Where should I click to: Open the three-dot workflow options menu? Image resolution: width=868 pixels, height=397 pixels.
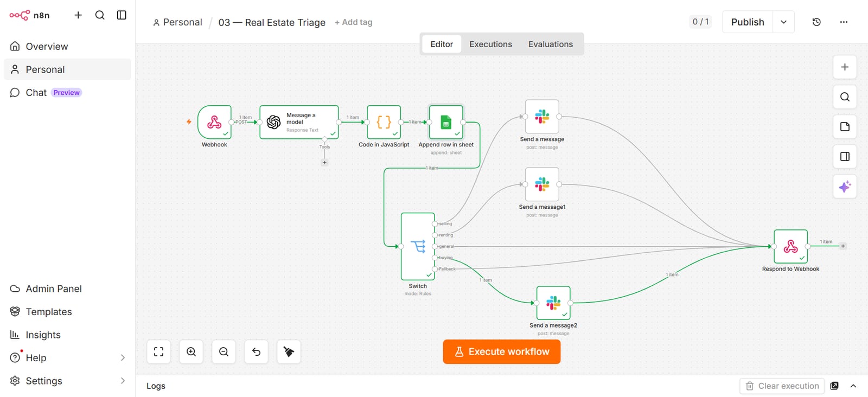click(844, 22)
